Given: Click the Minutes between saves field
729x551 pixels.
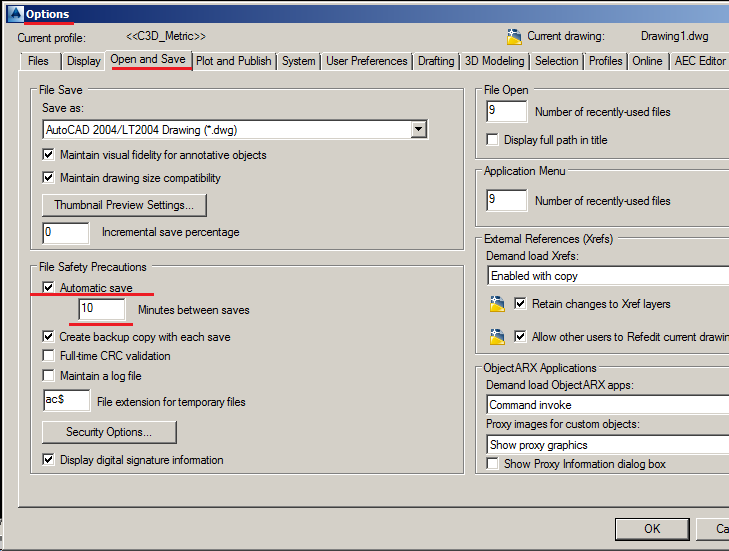Looking at the screenshot, I should point(101,309).
